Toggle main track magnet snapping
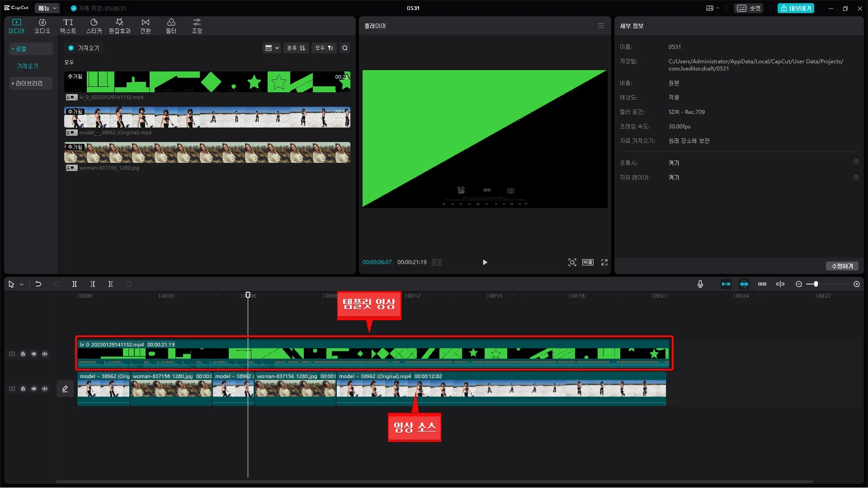Image resolution: width=868 pixels, height=488 pixels. pos(726,284)
